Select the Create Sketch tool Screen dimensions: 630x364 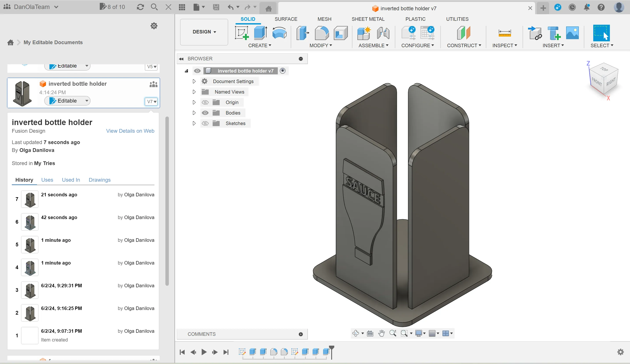point(242,33)
